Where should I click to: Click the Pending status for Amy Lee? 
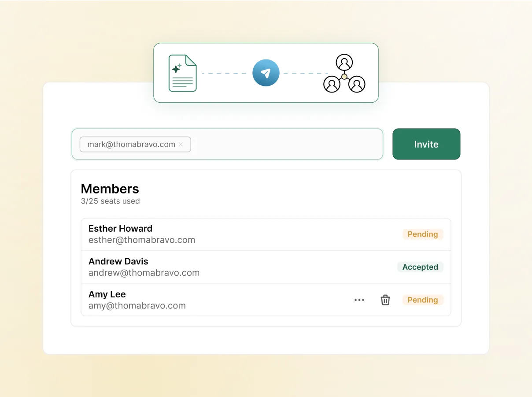(422, 300)
